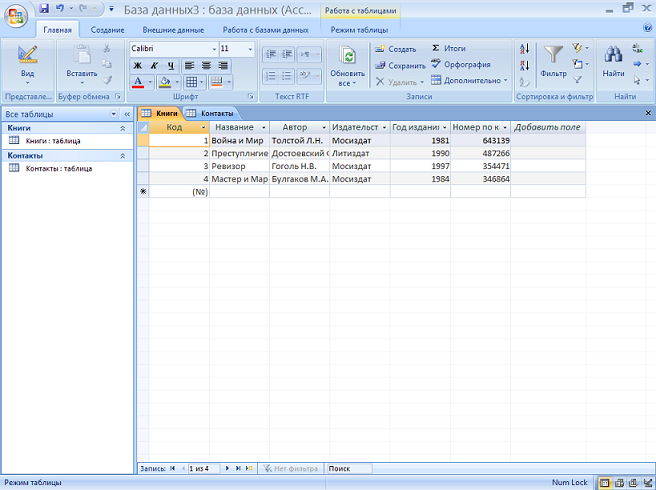Align text left

190,66
